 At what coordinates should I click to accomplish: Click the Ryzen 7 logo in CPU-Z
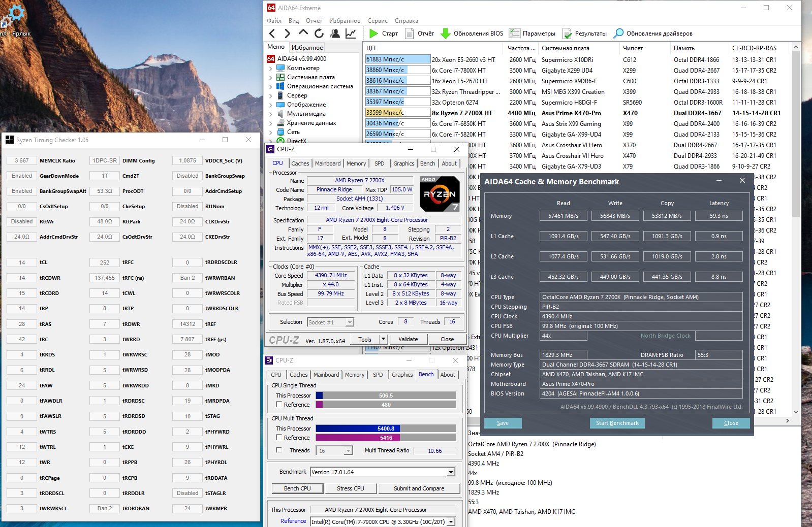pos(440,193)
